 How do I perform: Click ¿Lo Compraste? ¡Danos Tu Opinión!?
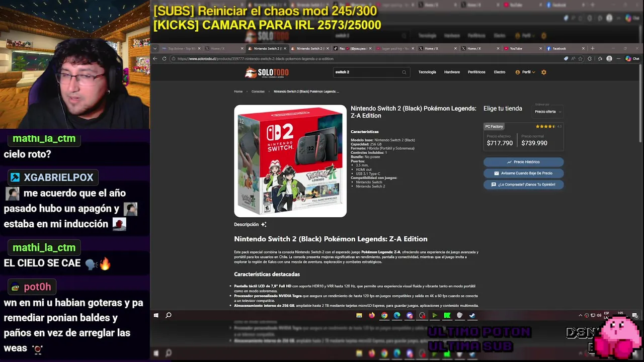pyautogui.click(x=523, y=185)
